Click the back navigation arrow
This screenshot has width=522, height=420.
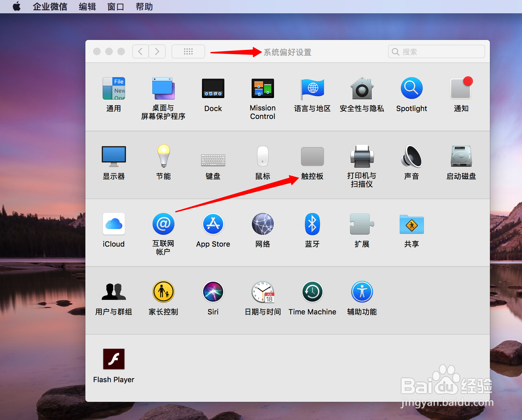[140, 51]
